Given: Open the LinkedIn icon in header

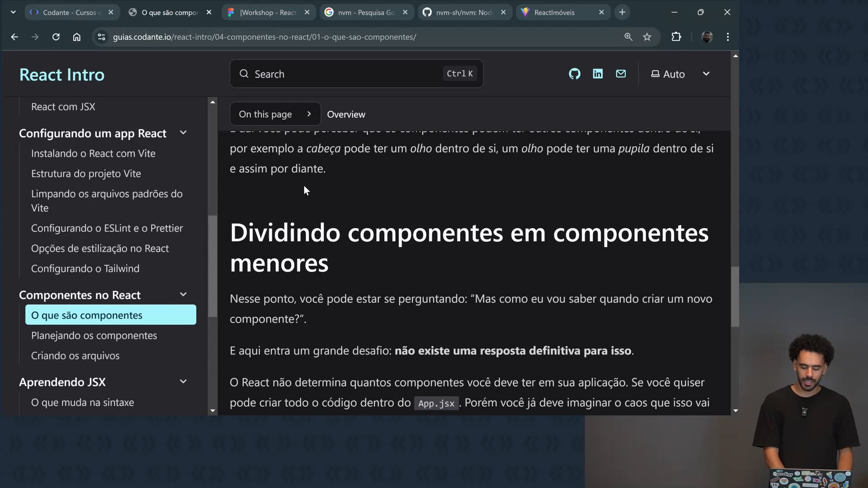Looking at the screenshot, I should click(x=598, y=74).
